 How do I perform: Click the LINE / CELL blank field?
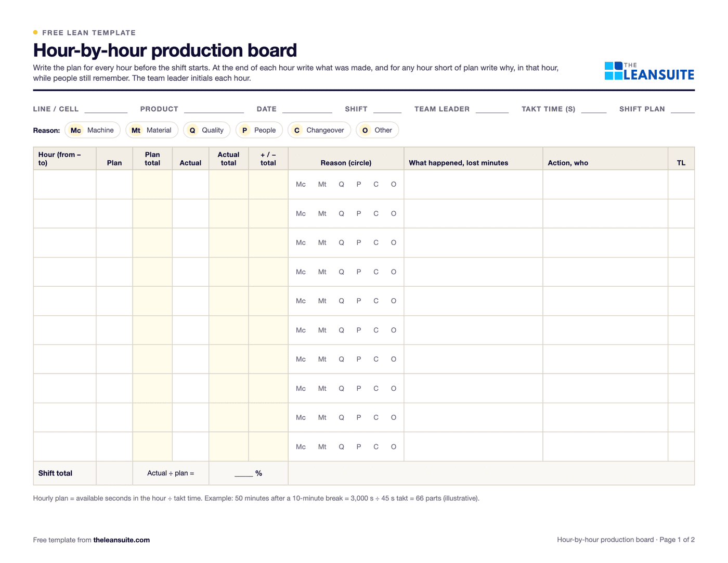click(106, 109)
